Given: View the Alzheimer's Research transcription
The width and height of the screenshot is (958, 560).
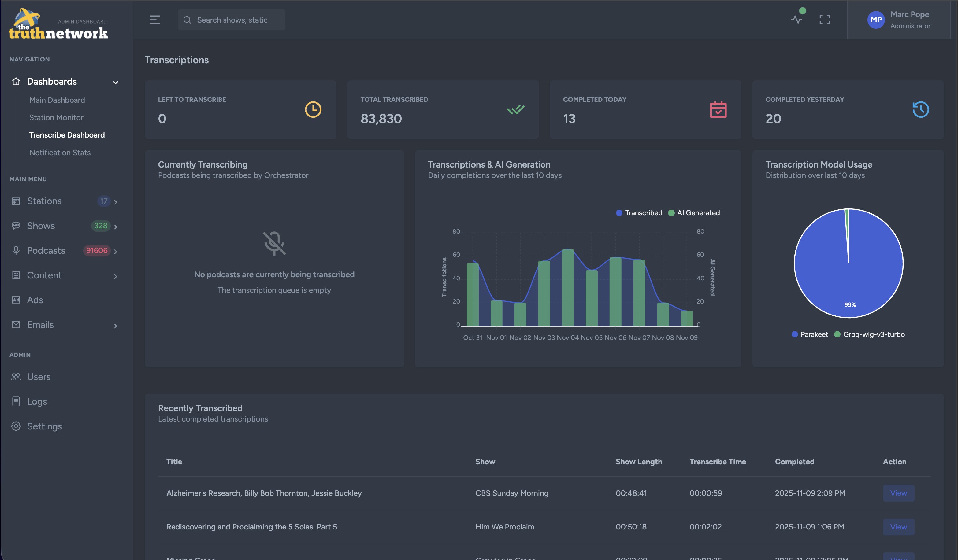Looking at the screenshot, I should click(898, 493).
